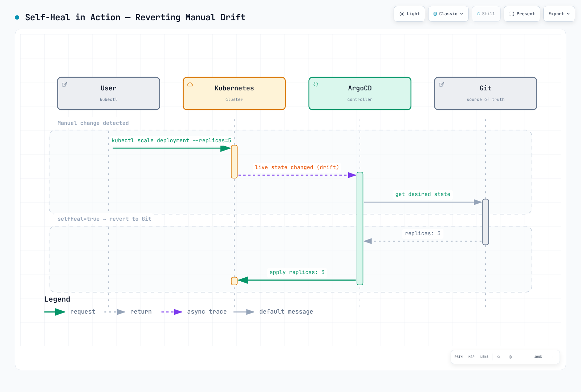Click the purple async trace arrow in legend
The width and height of the screenshot is (581, 392).
coord(172,312)
